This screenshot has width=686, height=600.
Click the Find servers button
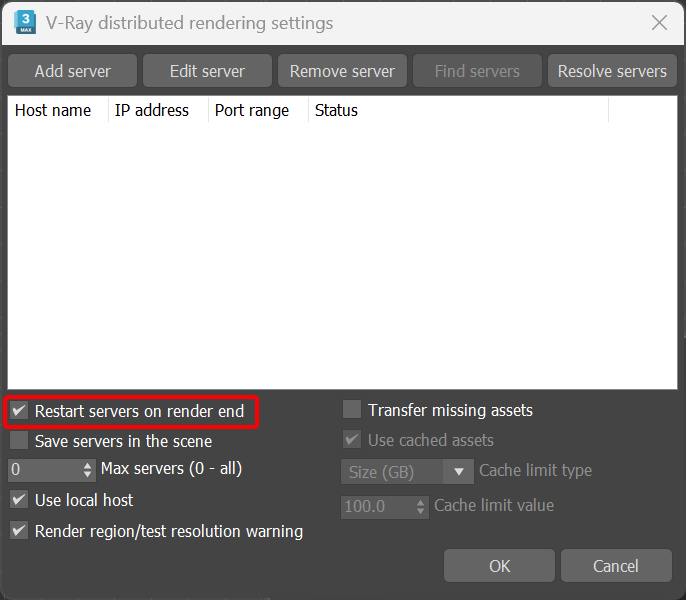pos(477,71)
